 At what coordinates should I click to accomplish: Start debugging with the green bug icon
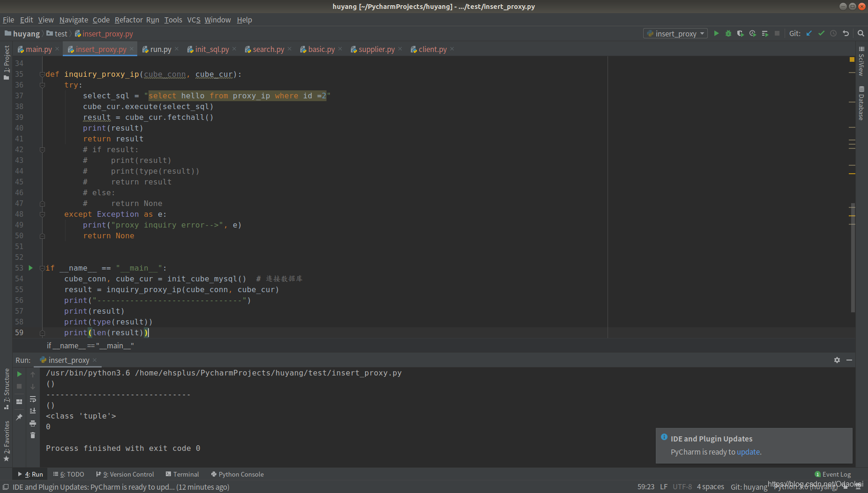pos(728,33)
